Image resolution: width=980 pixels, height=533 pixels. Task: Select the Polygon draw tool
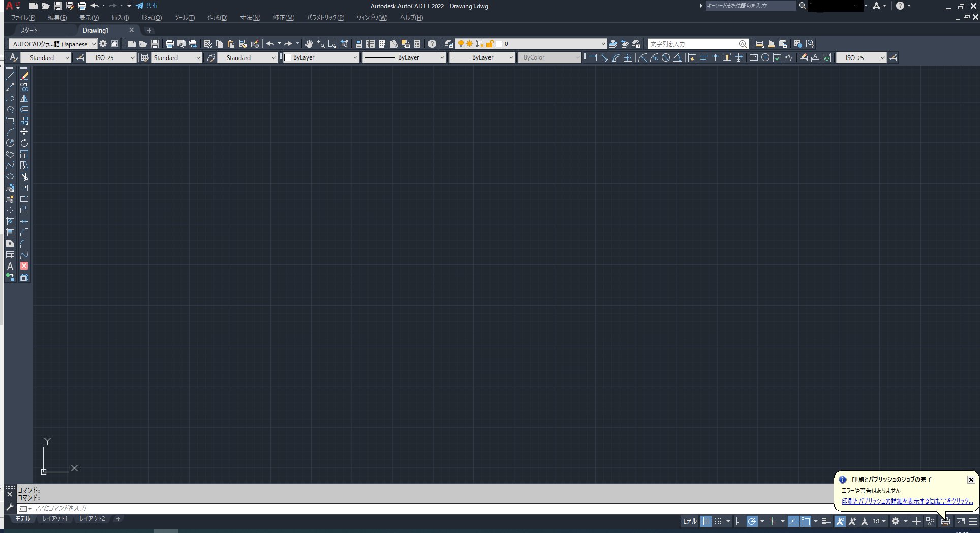(x=10, y=109)
